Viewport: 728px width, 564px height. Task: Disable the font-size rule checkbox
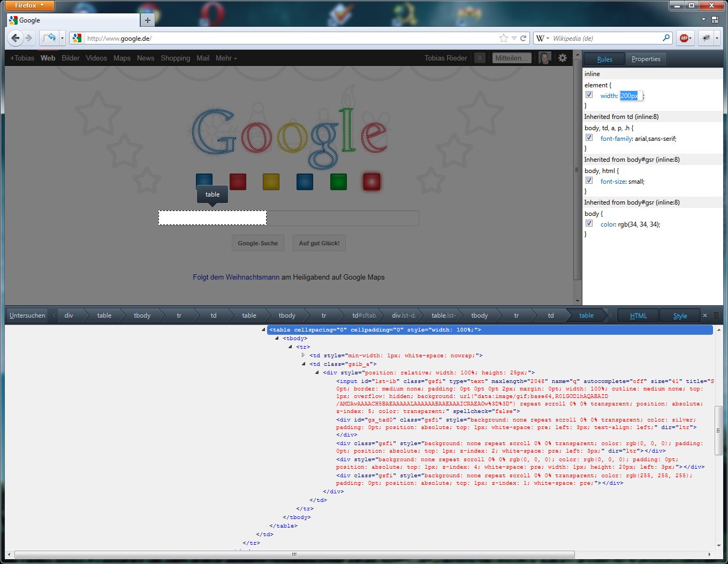tap(589, 181)
